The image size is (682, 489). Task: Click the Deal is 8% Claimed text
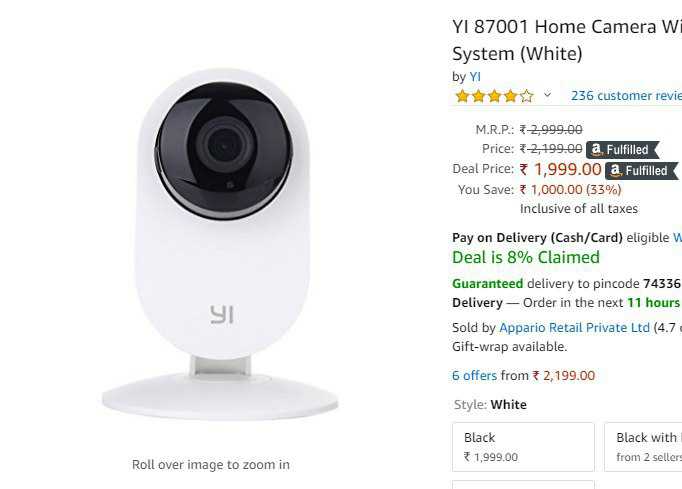(526, 257)
